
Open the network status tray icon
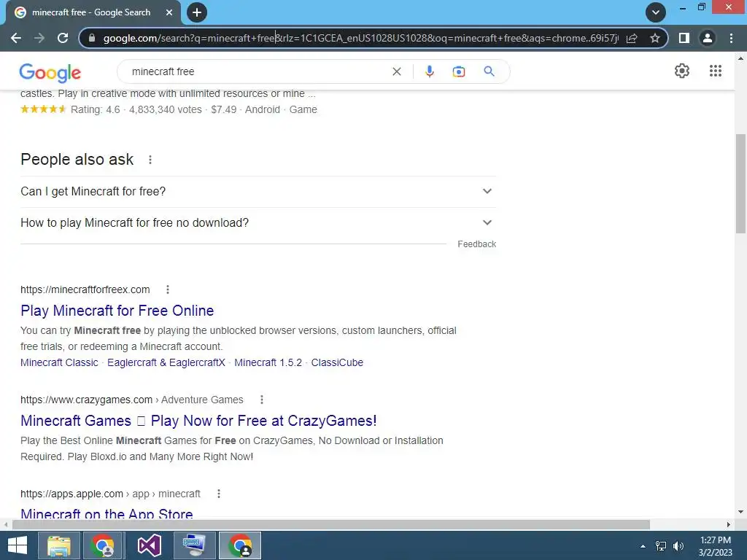(x=661, y=546)
